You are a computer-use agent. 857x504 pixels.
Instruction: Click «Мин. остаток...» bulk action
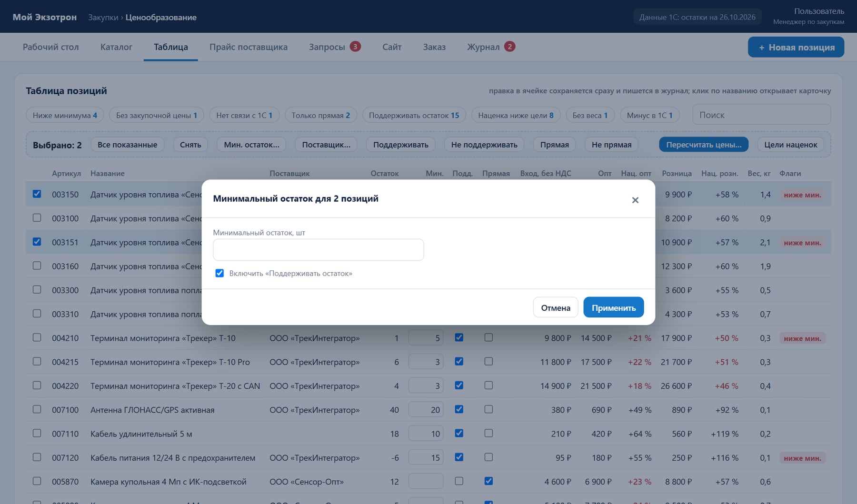point(251,145)
